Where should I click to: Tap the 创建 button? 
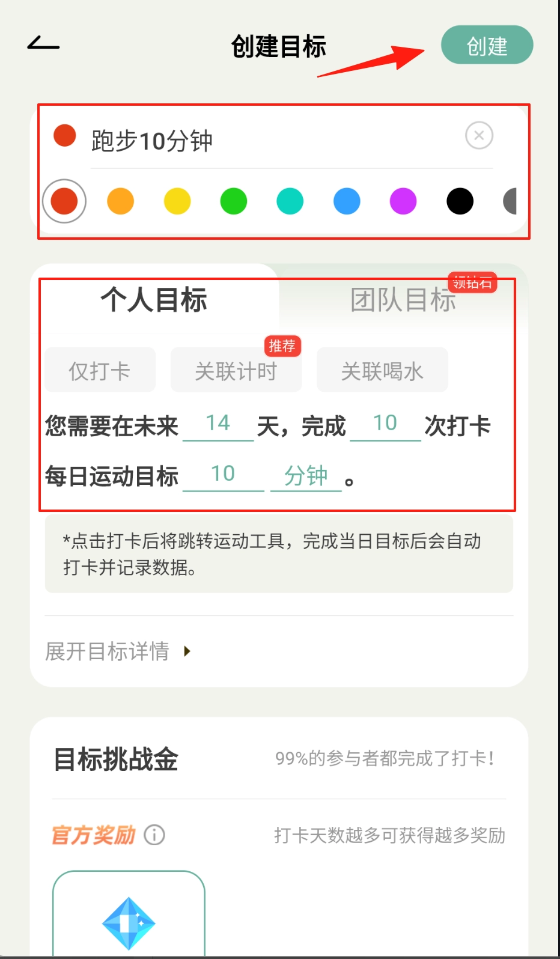pyautogui.click(x=487, y=45)
